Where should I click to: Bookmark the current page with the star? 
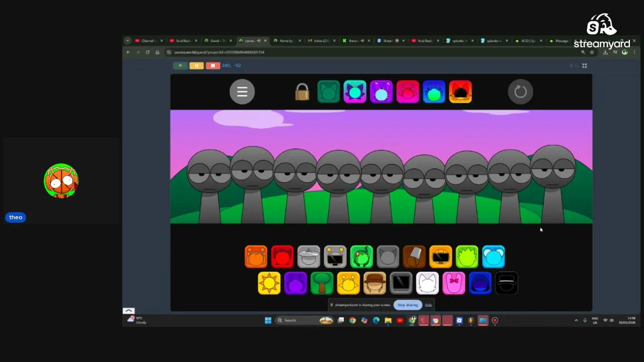(592, 52)
